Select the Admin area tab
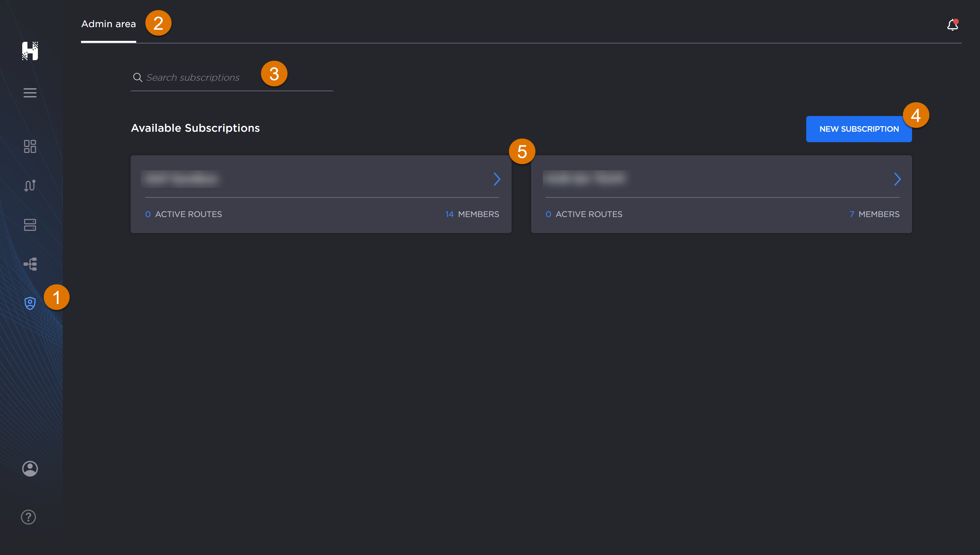The width and height of the screenshot is (980, 555). [x=108, y=24]
